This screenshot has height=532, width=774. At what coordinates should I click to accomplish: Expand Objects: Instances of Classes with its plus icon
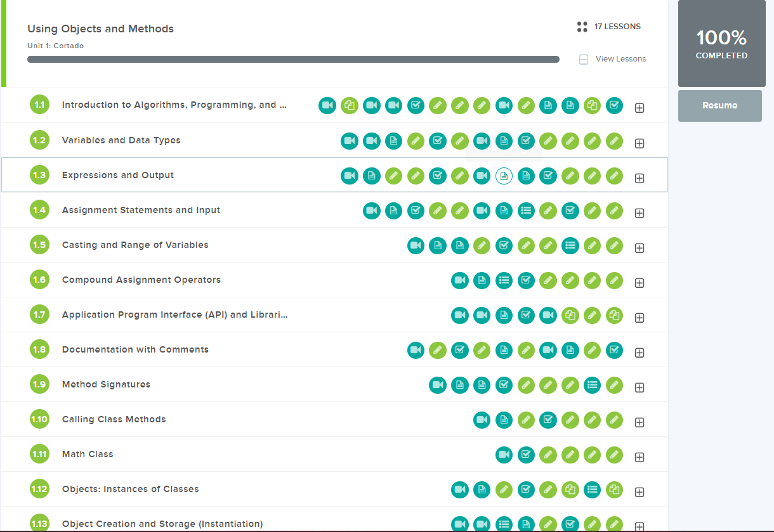point(640,491)
